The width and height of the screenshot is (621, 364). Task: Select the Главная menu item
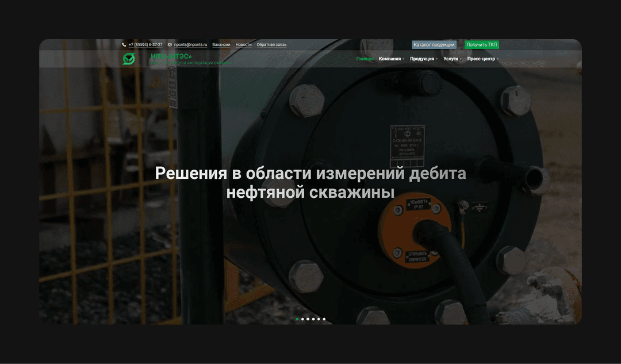pos(365,59)
